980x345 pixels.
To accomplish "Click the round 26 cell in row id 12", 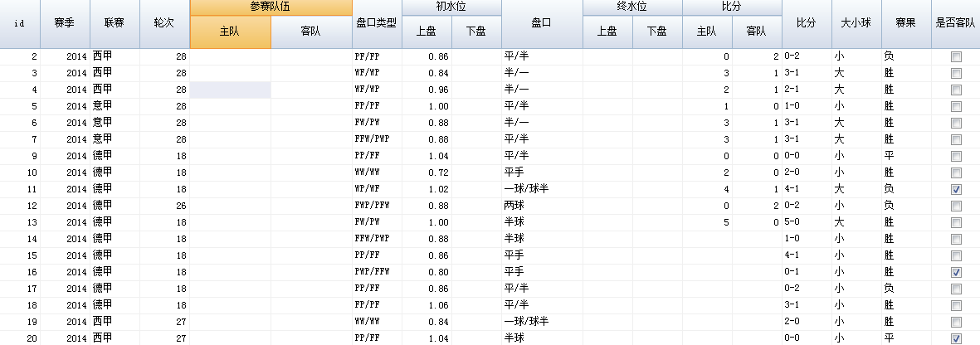I will coord(164,207).
